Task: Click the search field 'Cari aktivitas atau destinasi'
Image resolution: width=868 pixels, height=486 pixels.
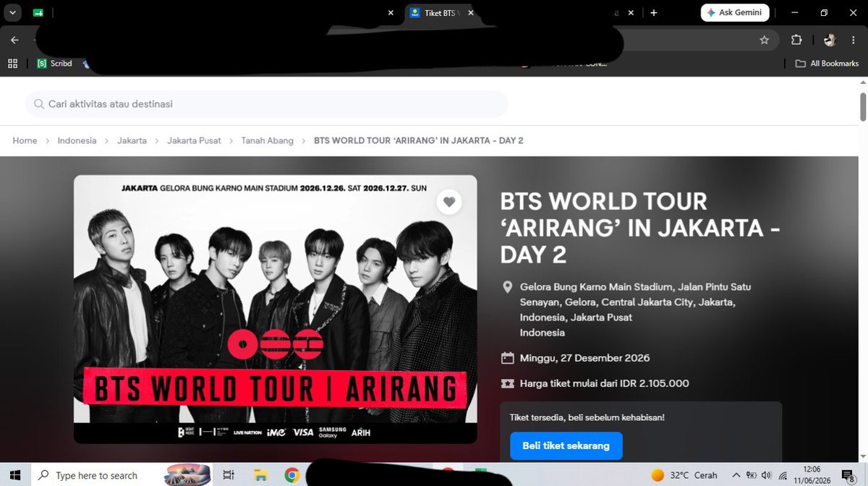Action: pyautogui.click(x=267, y=104)
